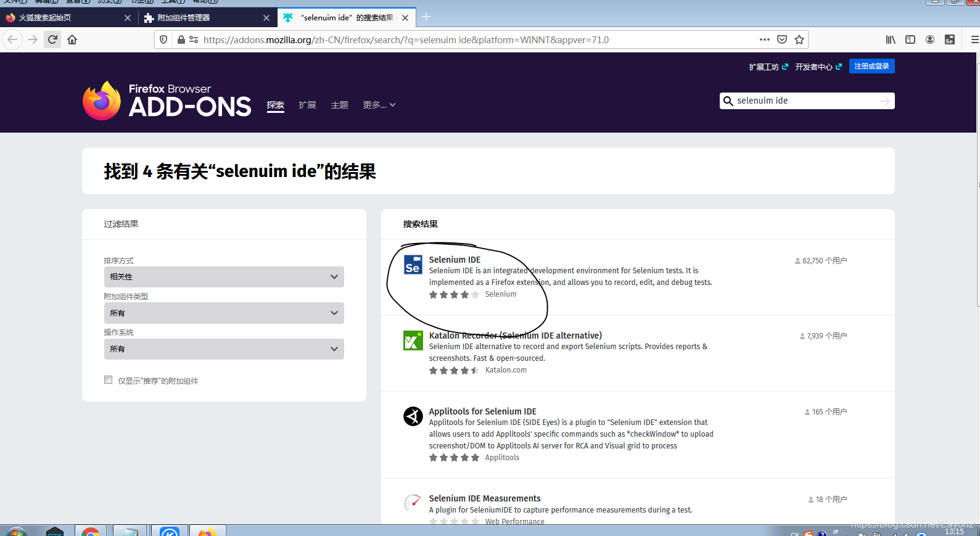The height and width of the screenshot is (536, 980).
Task: Select the selenuim ide search results tab
Action: click(x=346, y=18)
